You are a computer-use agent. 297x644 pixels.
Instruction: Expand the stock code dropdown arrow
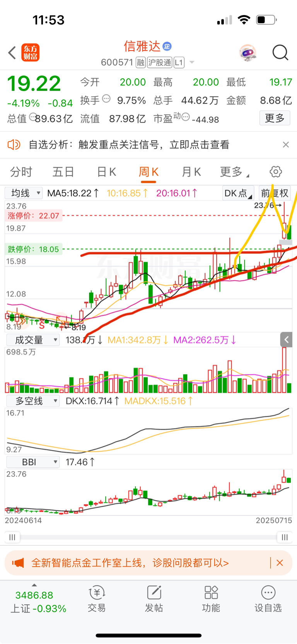[x=192, y=62]
